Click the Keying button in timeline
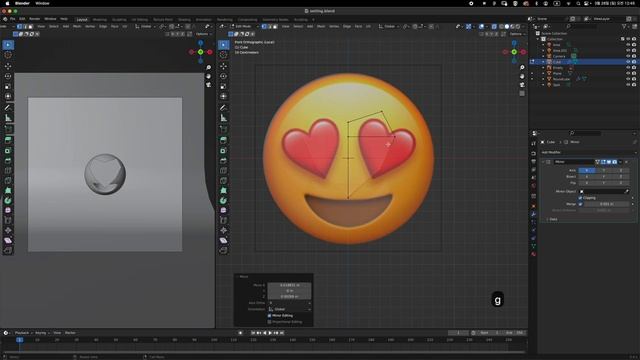 41,333
